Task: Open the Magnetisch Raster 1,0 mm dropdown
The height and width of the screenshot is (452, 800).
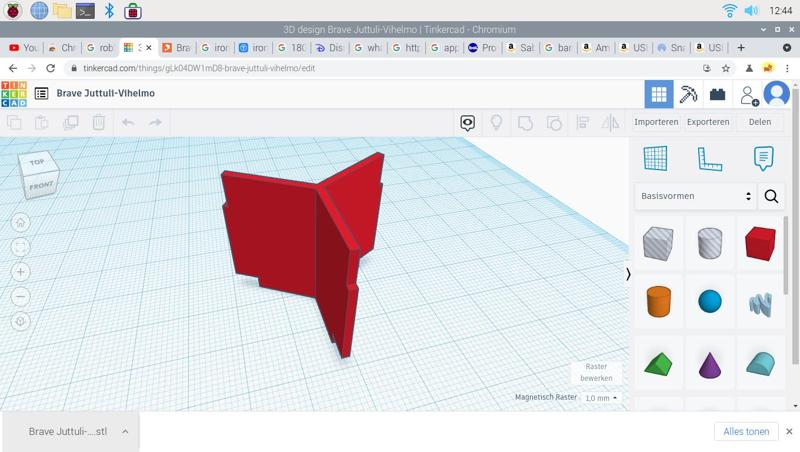Action: tap(600, 398)
